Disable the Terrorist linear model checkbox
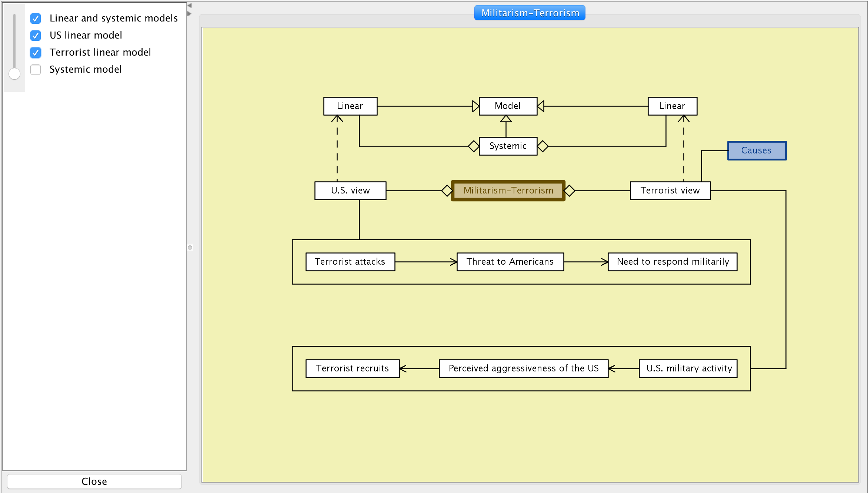 tap(36, 52)
